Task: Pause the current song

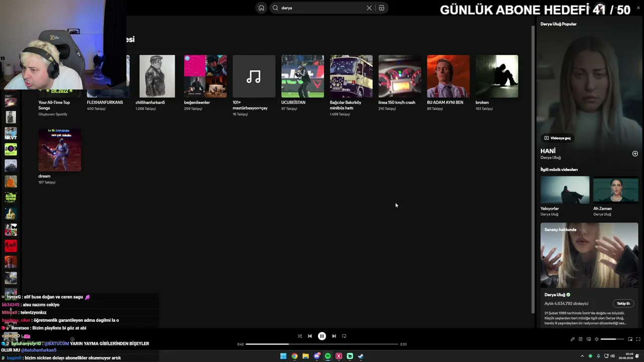Action: point(322,336)
